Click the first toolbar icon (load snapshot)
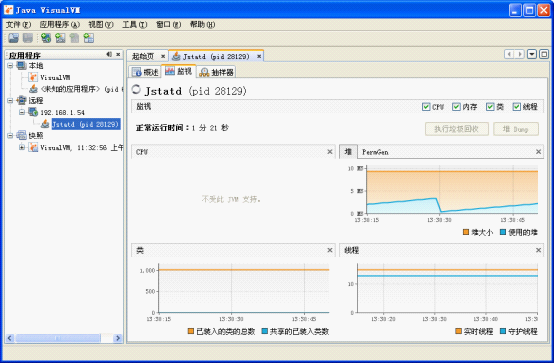This screenshot has height=364, width=554. click(x=13, y=38)
